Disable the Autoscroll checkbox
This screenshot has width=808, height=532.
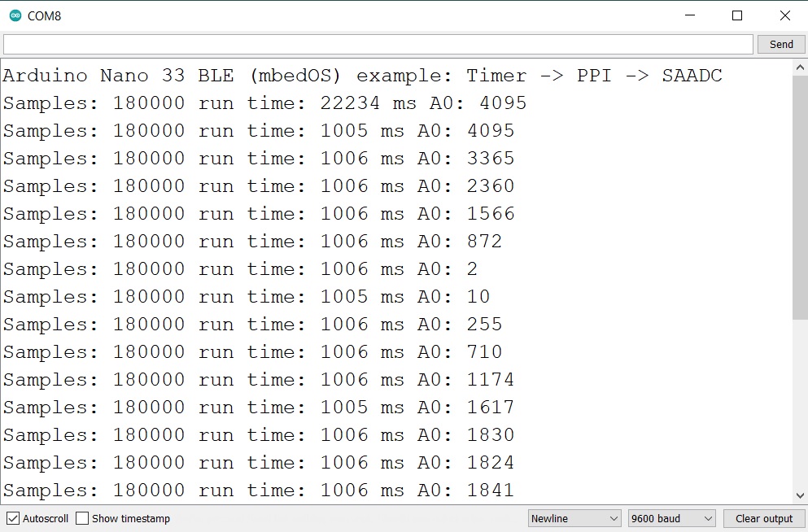click(12, 518)
